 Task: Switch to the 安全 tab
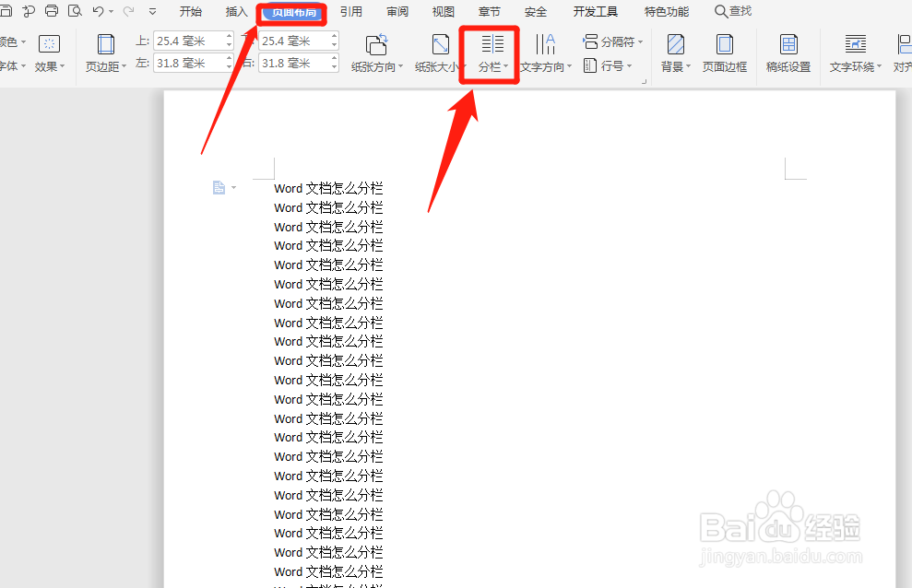535,12
